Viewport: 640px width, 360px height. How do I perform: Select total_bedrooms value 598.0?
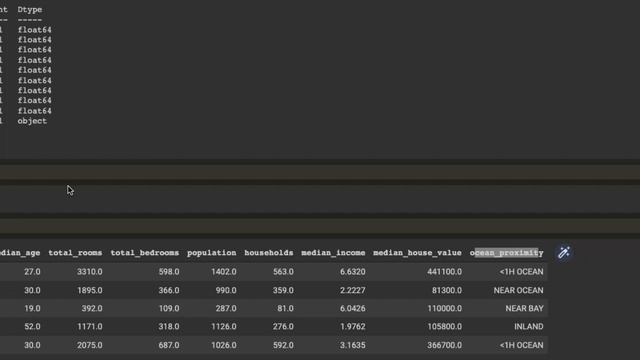pyautogui.click(x=169, y=272)
